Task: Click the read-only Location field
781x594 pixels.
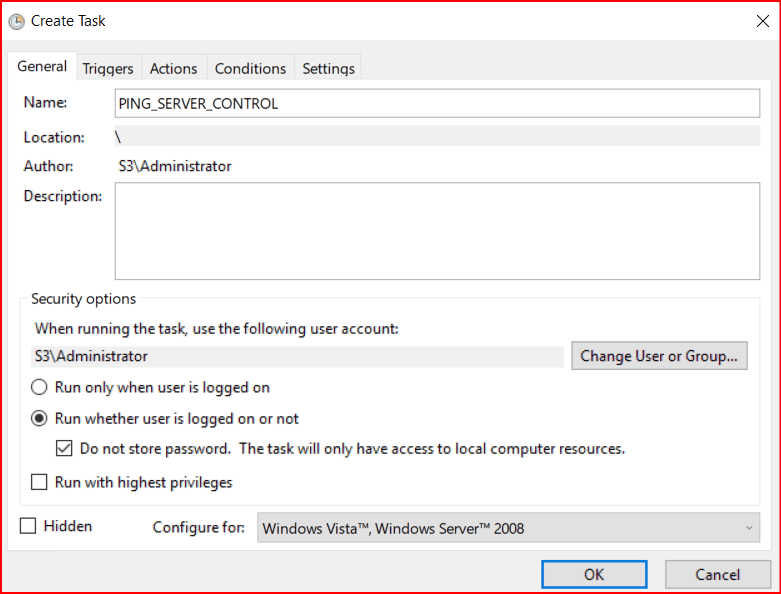Action: [437, 137]
